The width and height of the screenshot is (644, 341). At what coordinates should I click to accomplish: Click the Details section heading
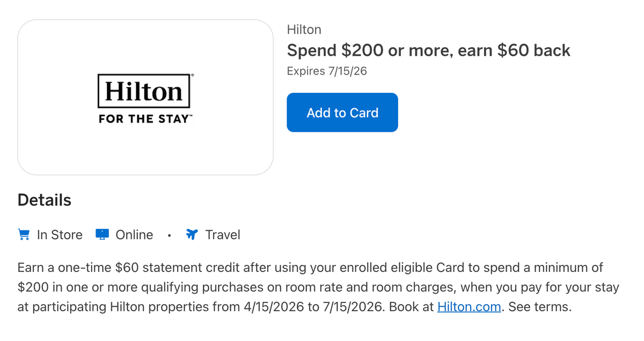click(x=44, y=199)
